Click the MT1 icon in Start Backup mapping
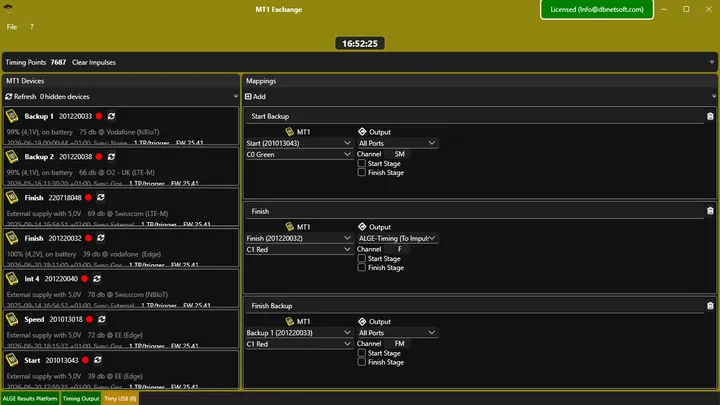 289,132
